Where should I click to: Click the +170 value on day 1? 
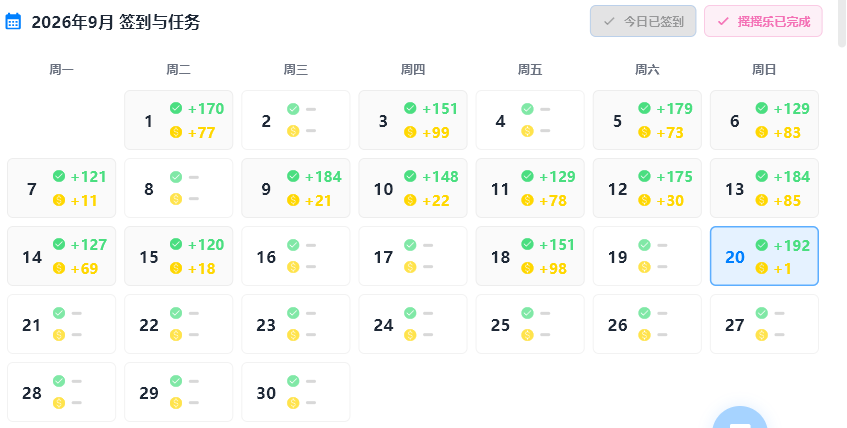coord(206,109)
